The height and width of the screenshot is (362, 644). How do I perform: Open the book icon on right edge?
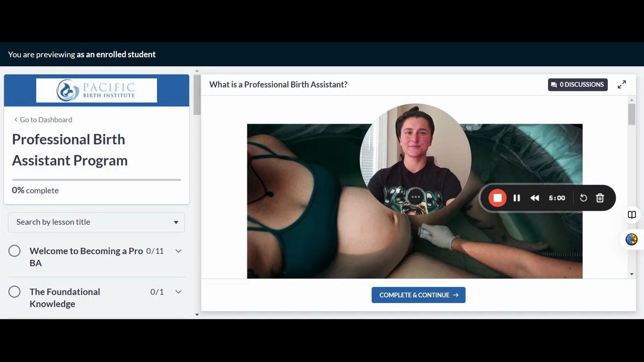pos(632,215)
